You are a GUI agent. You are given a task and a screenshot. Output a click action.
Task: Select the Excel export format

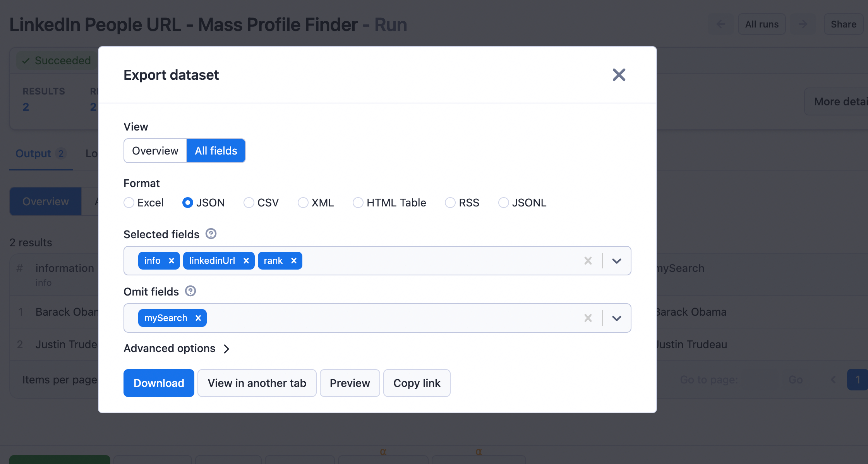click(x=129, y=202)
